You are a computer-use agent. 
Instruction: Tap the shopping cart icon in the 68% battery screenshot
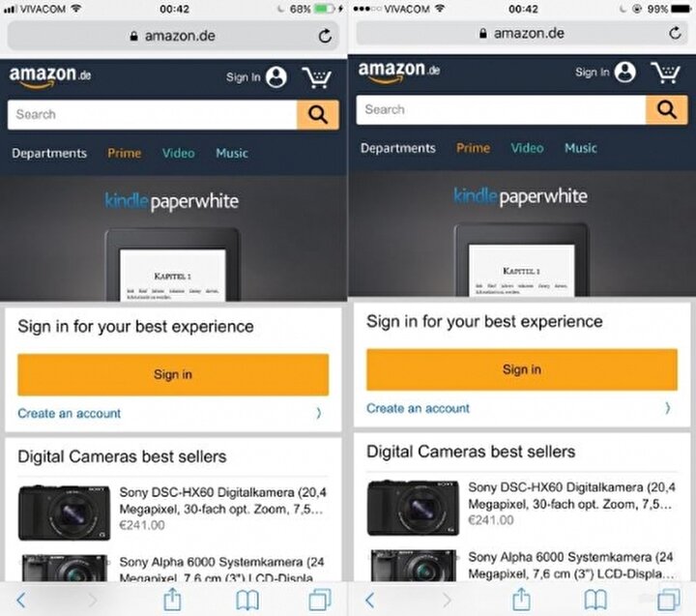coord(316,77)
